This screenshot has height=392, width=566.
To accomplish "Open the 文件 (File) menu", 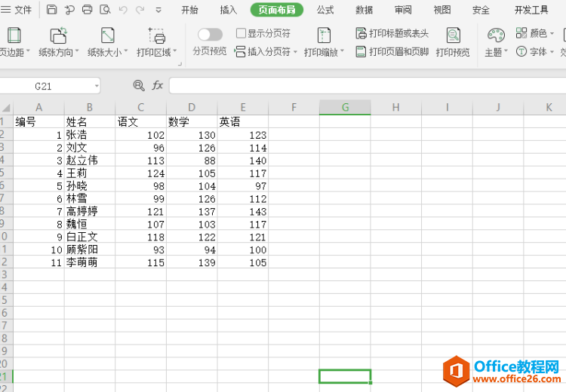I will tap(17, 10).
